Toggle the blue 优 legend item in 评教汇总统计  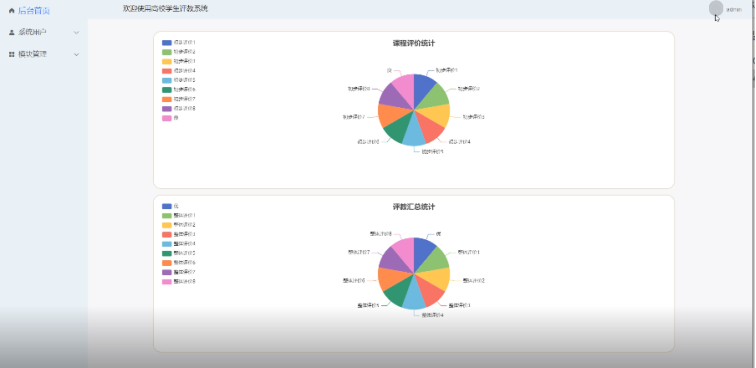click(x=170, y=206)
